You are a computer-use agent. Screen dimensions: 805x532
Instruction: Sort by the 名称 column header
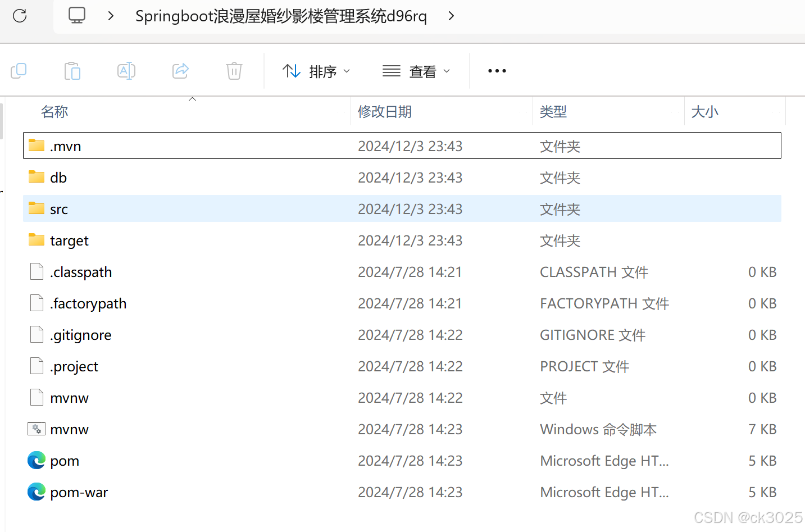coord(54,112)
